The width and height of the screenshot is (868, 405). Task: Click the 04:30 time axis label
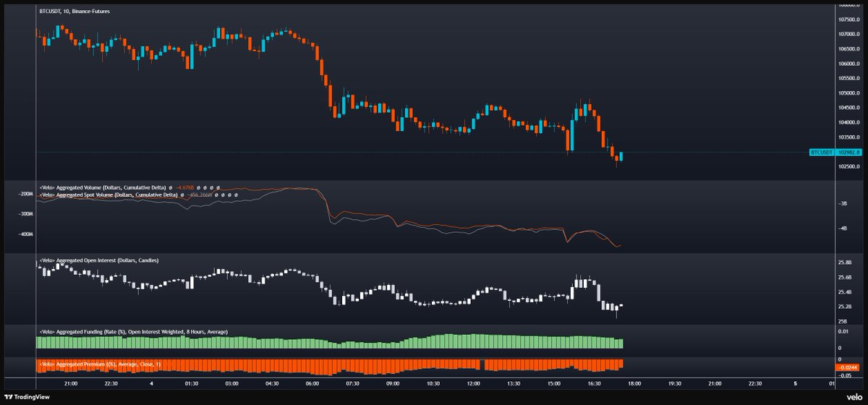pyautogui.click(x=272, y=383)
